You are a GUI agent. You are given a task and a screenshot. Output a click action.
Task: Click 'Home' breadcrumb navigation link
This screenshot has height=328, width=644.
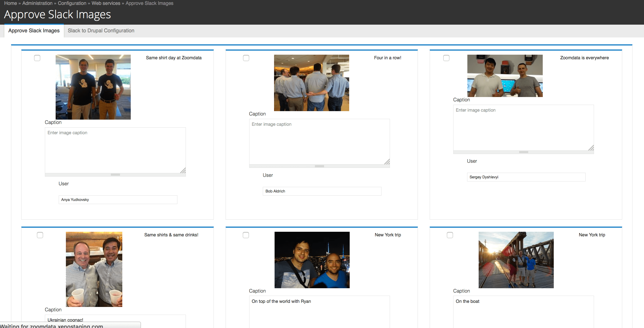9,3
